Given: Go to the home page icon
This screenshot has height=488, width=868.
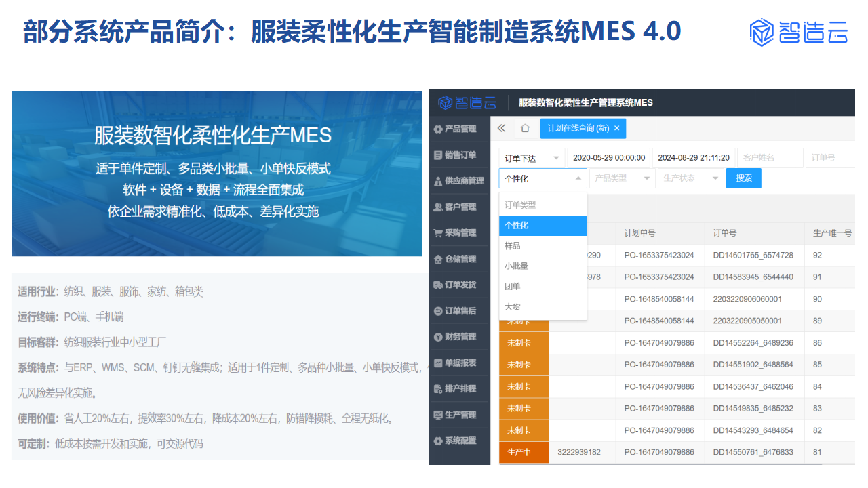Looking at the screenshot, I should point(525,128).
